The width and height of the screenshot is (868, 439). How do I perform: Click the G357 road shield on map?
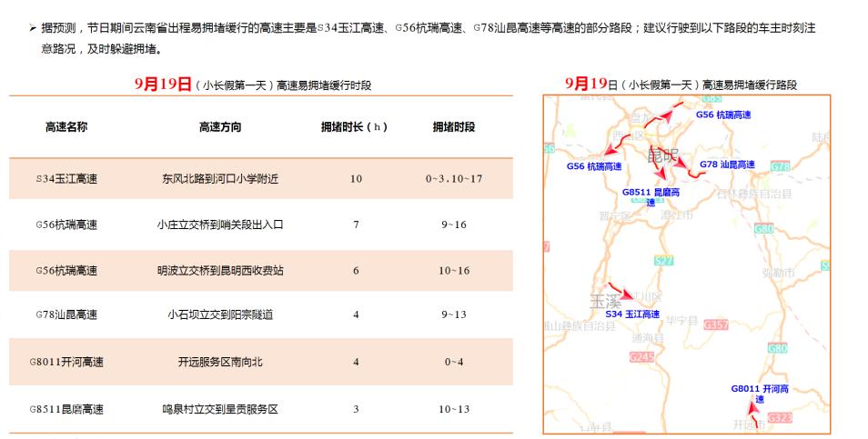click(717, 324)
